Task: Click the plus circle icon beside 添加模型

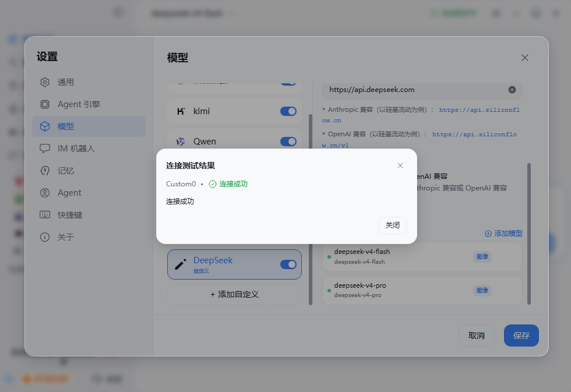Action: (x=488, y=234)
